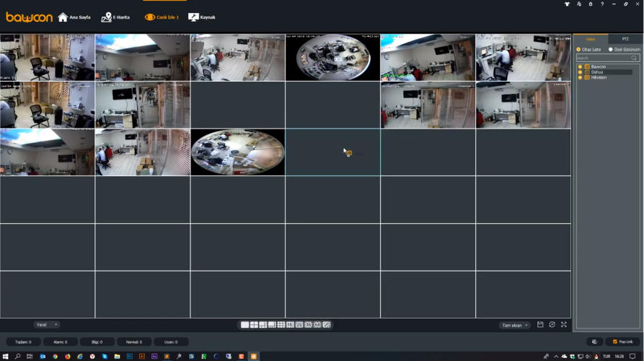The height and width of the screenshot is (361, 644).
Task: Select the Özel Görünüm radio button
Action: coord(610,49)
